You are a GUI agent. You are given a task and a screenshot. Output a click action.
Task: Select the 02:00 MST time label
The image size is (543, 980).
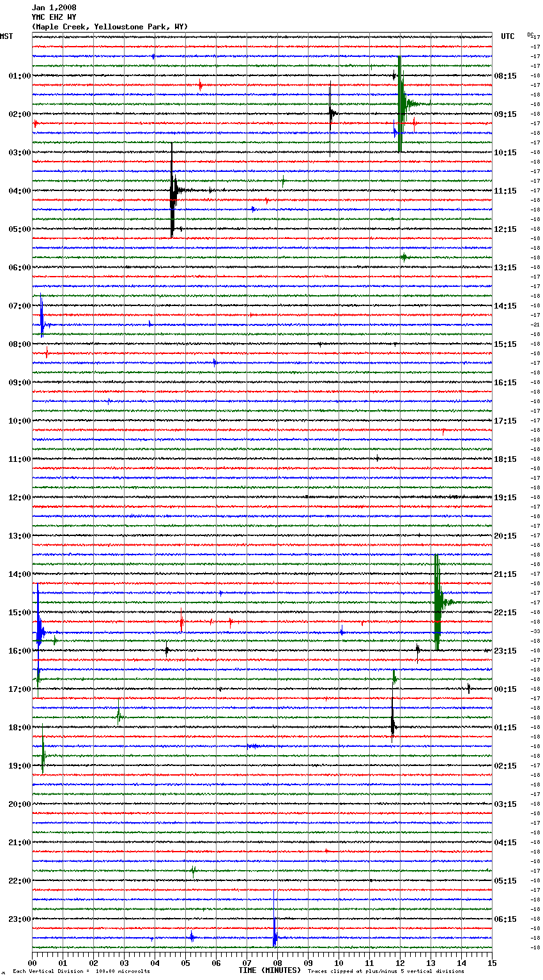coord(20,114)
